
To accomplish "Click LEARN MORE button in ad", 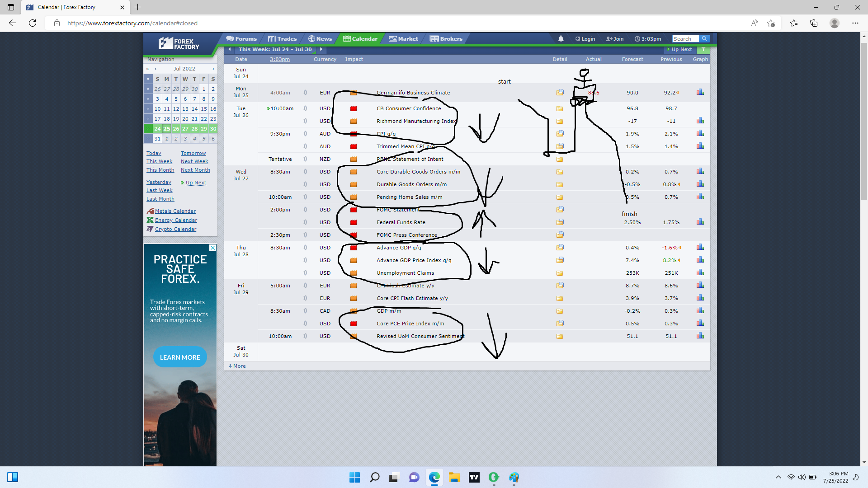I will click(180, 357).
